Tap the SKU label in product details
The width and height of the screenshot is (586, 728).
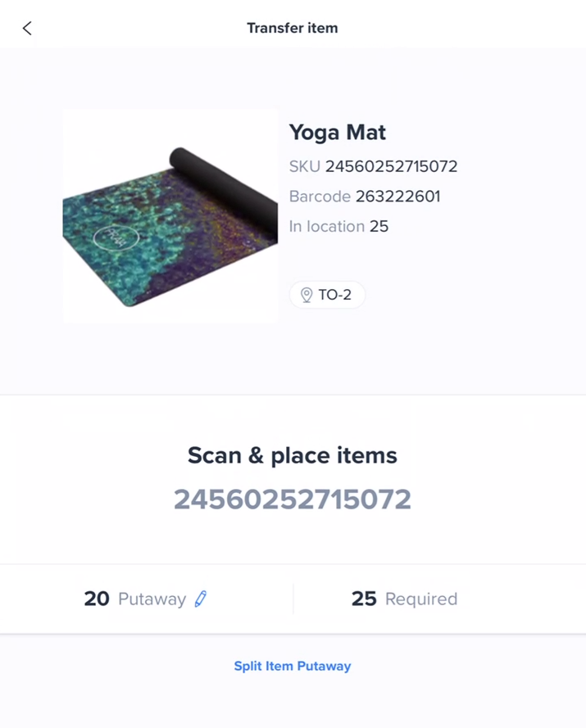coord(304,166)
